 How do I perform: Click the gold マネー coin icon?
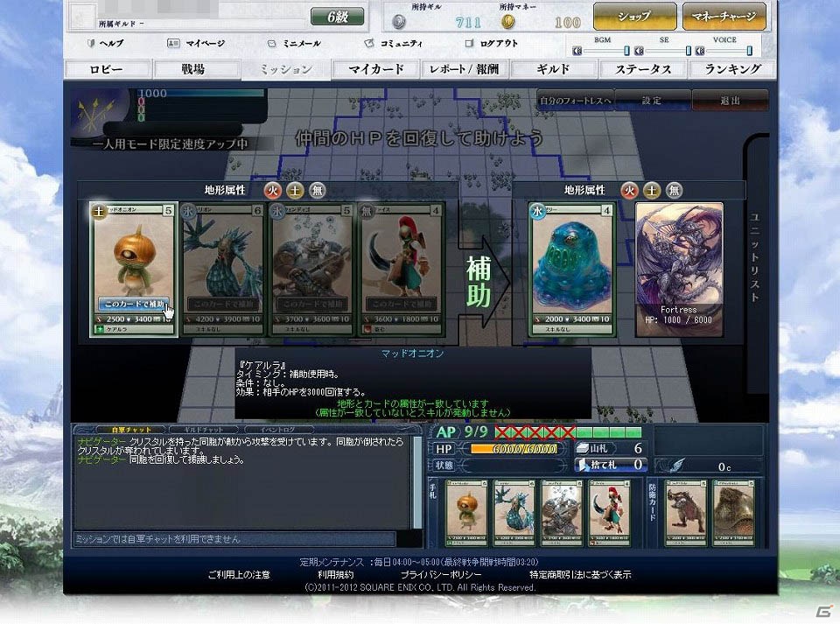pyautogui.click(x=507, y=22)
